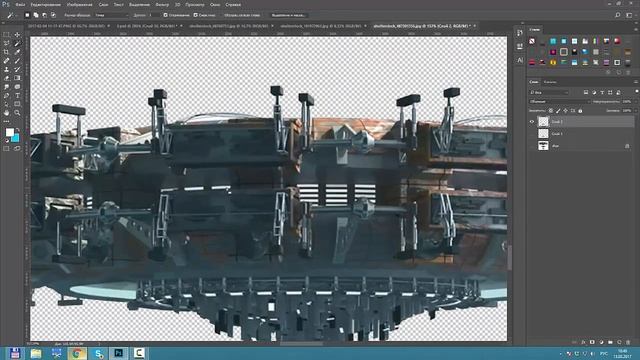Open the Окно menu

click(x=215, y=4)
